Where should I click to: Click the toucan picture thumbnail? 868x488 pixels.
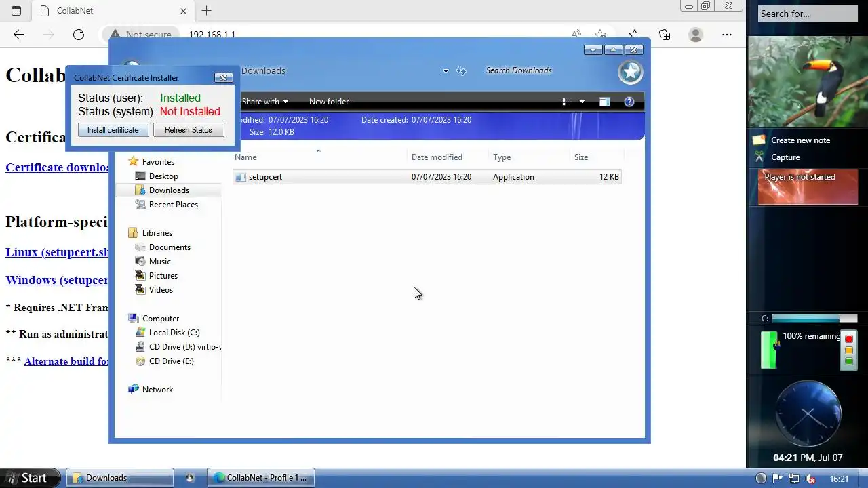click(808, 82)
